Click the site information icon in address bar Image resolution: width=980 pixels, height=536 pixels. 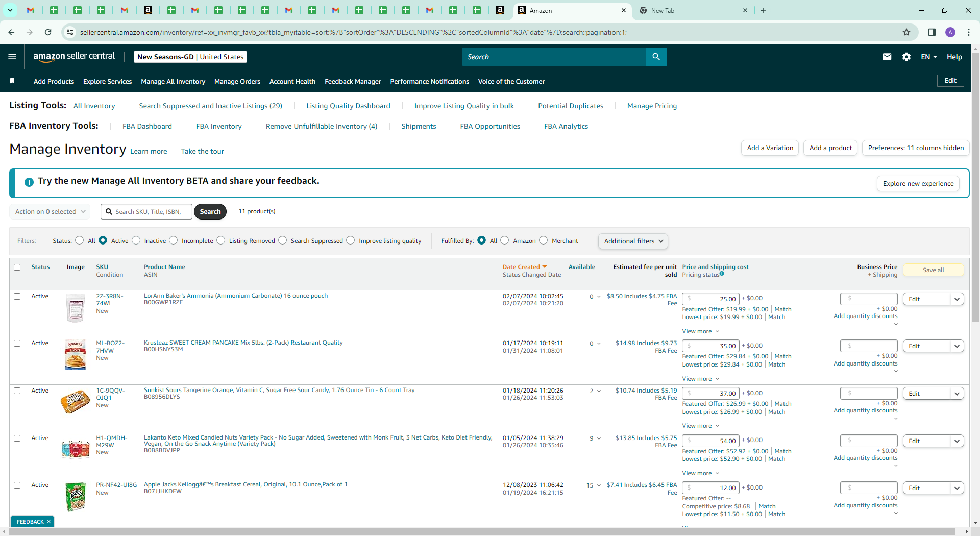[x=70, y=32]
